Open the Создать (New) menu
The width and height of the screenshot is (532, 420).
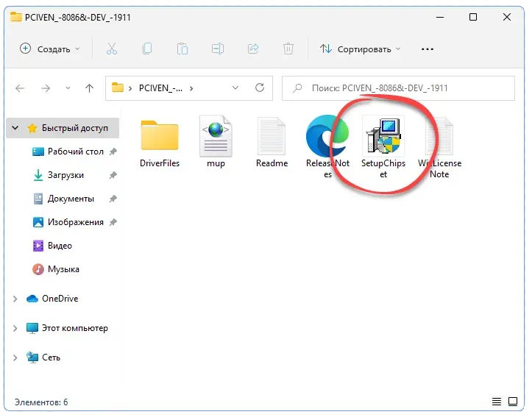[49, 49]
